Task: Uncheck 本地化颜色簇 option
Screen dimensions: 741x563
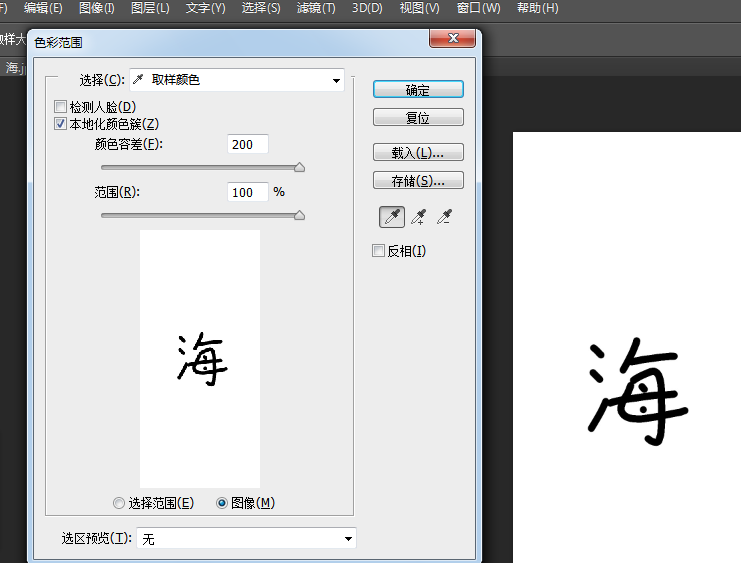Action: coord(60,124)
